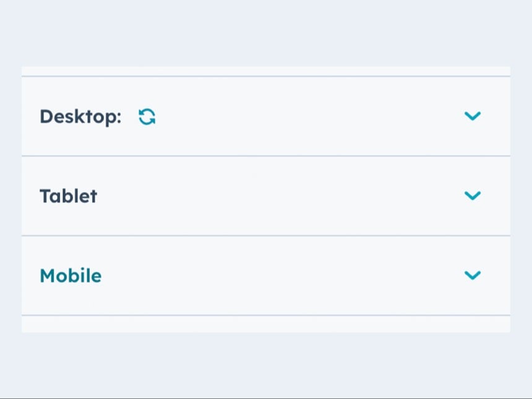This screenshot has width=532, height=399.
Task: Refresh the Desktop settings using the circular arrows icon
Action: click(x=147, y=116)
